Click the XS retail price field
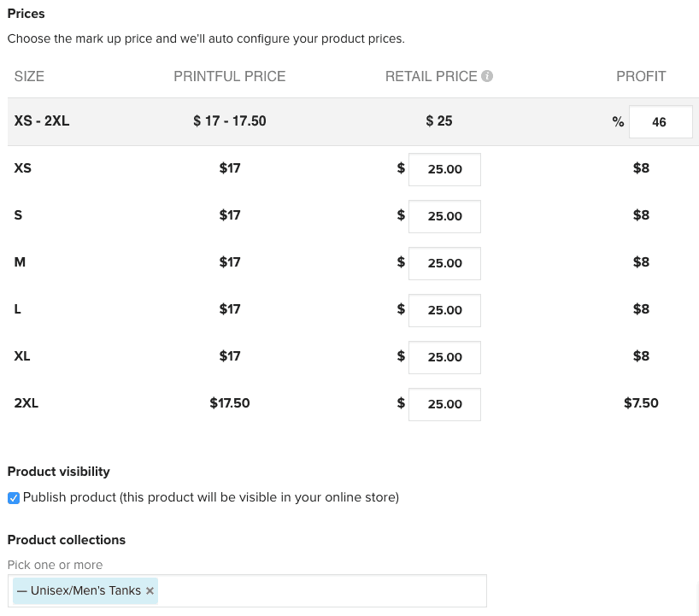 click(x=444, y=169)
